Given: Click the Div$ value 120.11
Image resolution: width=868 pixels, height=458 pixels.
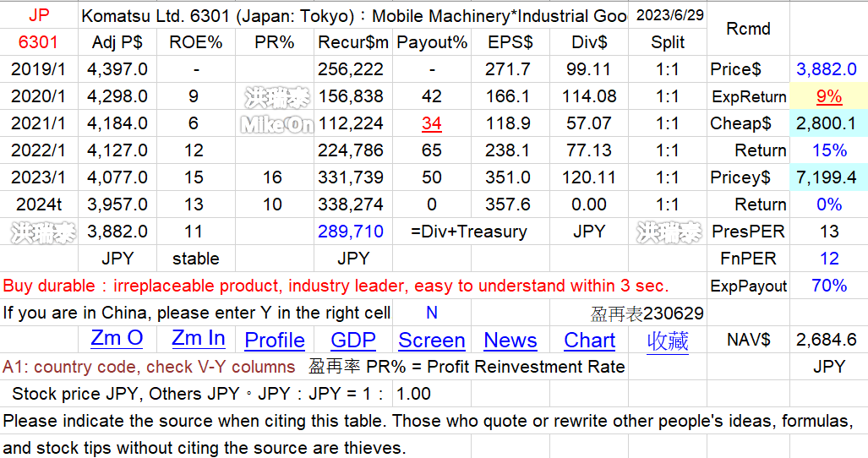Looking at the screenshot, I should (x=589, y=177).
